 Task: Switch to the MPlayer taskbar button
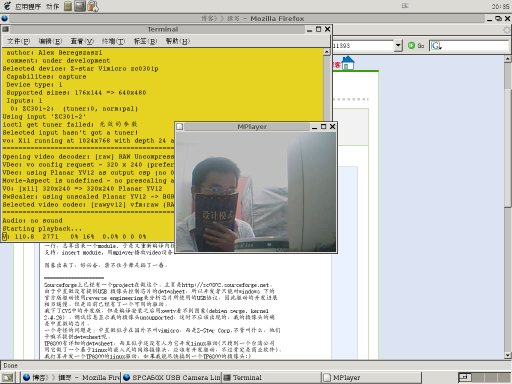[x=371, y=377]
